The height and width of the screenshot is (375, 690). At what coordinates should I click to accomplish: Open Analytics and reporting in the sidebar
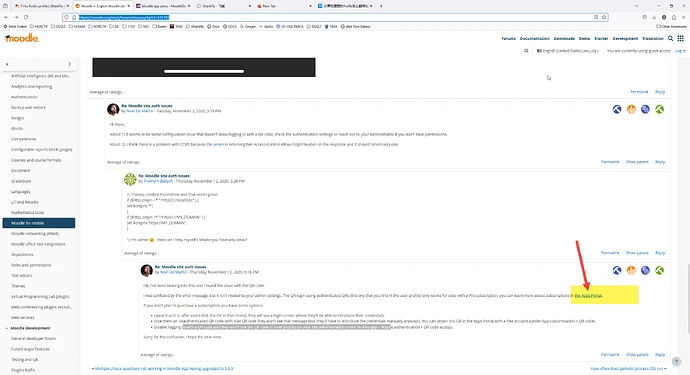pos(31,87)
